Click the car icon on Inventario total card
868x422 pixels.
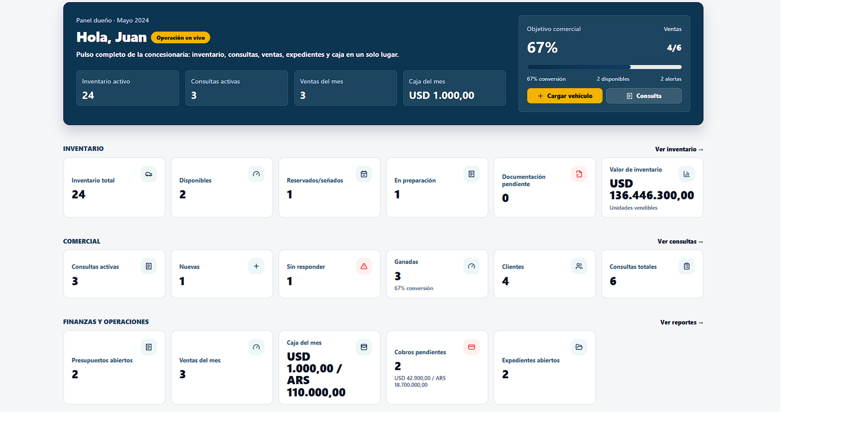tap(149, 174)
